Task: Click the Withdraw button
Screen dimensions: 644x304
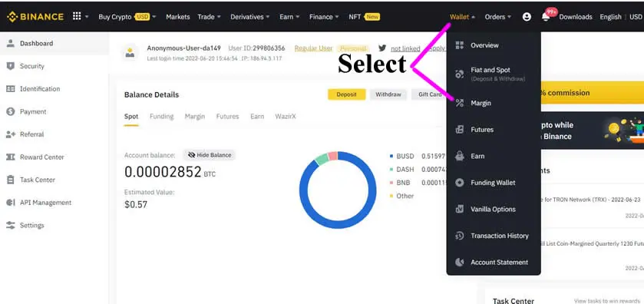Action: [x=388, y=94]
